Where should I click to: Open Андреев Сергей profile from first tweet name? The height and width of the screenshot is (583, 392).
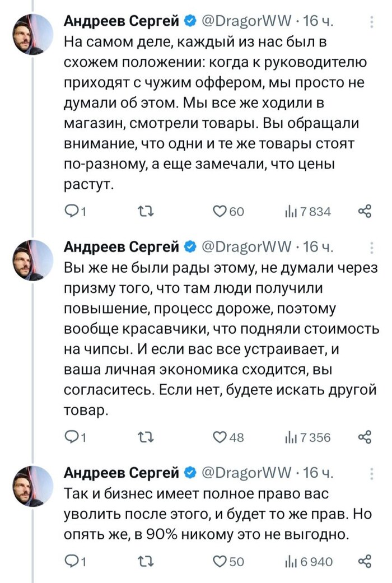[x=121, y=22]
